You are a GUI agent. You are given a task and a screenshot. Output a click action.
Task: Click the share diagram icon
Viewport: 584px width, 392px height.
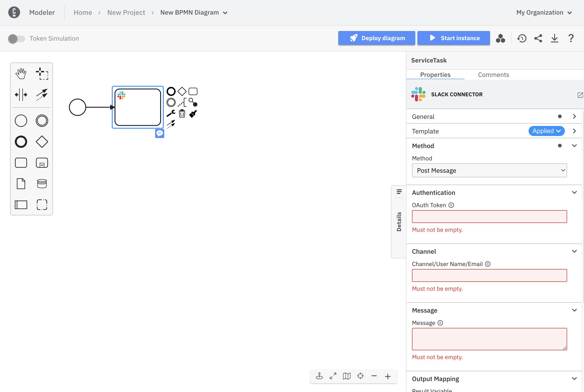point(538,38)
